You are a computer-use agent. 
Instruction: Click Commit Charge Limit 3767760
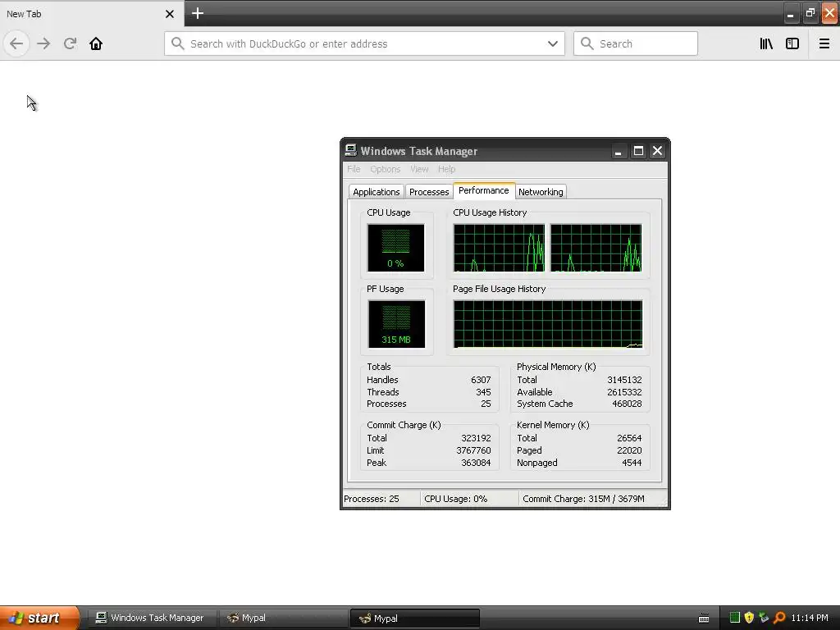click(x=473, y=450)
